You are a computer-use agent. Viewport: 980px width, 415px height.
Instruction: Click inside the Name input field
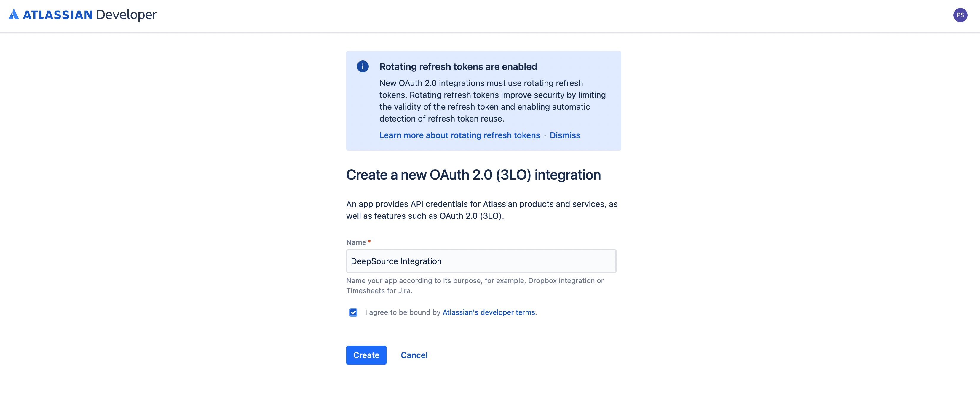tap(481, 261)
